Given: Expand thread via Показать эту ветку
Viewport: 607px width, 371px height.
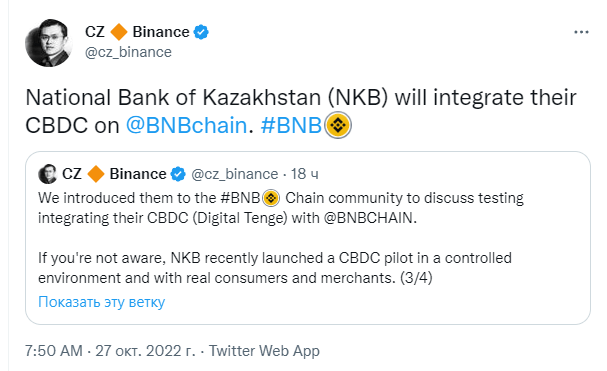Looking at the screenshot, I should pyautogui.click(x=101, y=302).
